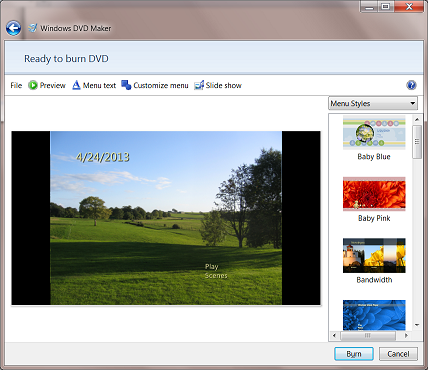Click the 4/24/2013 title in the preview
The width and height of the screenshot is (428, 370).
[x=103, y=157]
